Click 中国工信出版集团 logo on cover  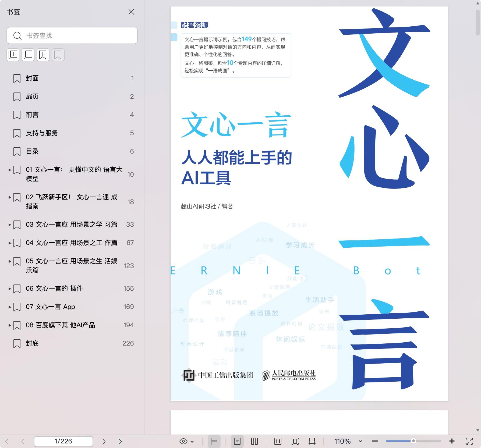218,375
